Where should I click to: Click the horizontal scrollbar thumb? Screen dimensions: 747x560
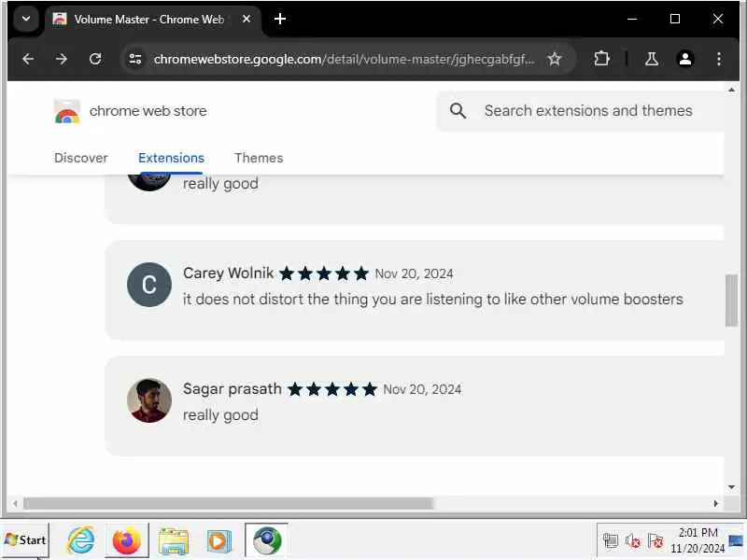pyautogui.click(x=228, y=503)
